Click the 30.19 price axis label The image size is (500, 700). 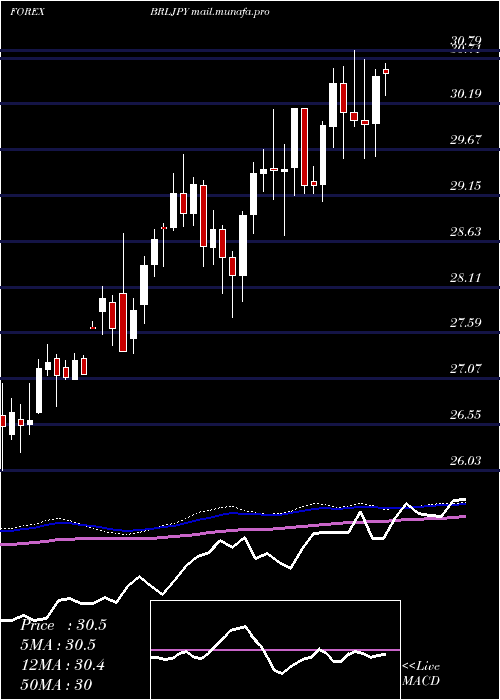click(x=466, y=94)
